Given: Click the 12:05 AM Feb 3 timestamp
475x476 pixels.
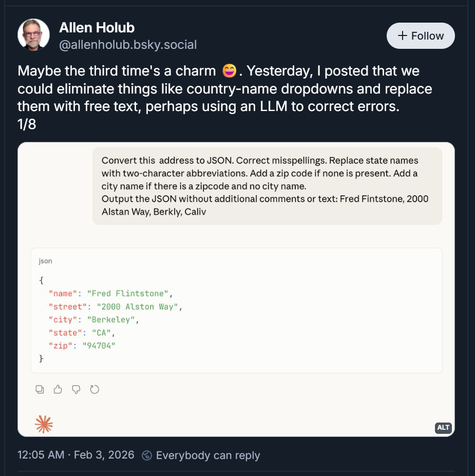Looking at the screenshot, I should (x=76, y=455).
